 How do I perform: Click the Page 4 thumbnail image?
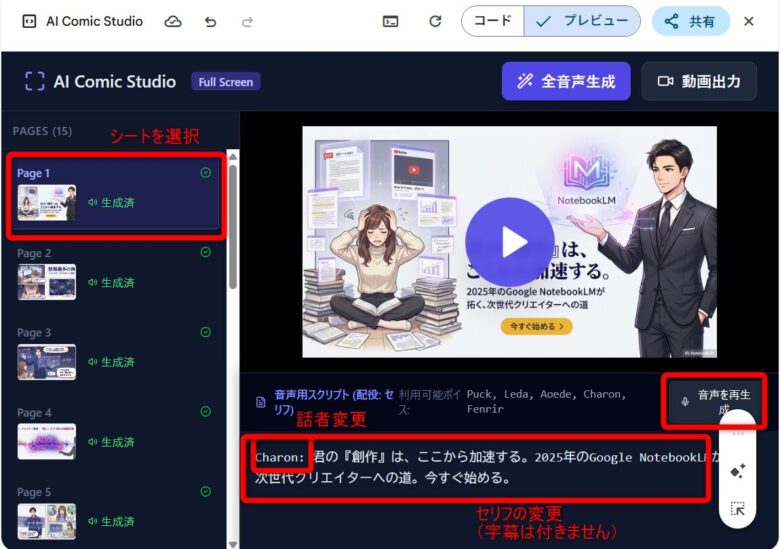click(46, 442)
